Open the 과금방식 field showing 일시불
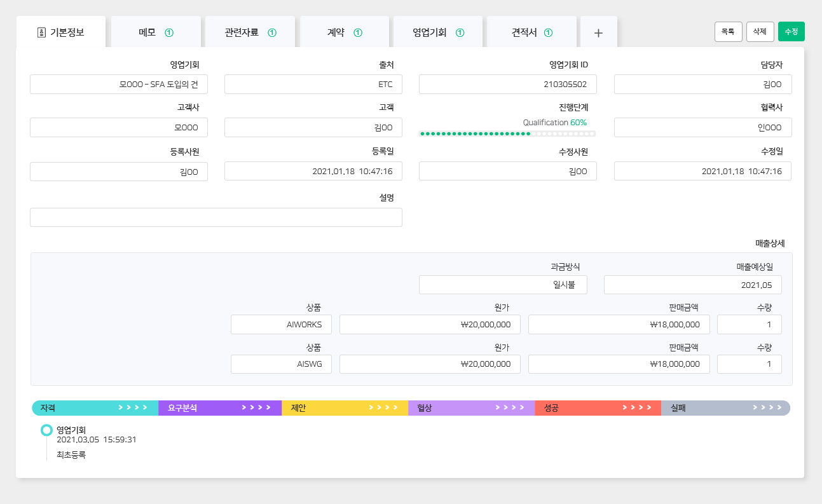Viewport: 822px width, 504px height. (503, 285)
